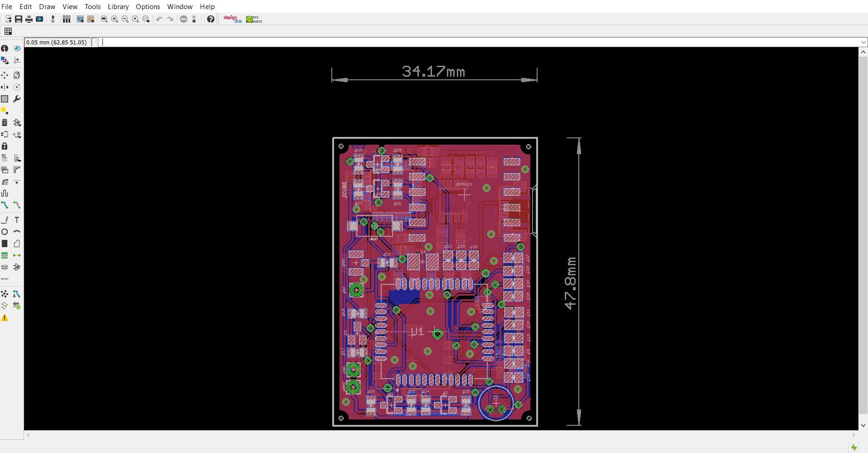868x453 pixels.
Task: Select the Polygon tool
Action: (17, 244)
